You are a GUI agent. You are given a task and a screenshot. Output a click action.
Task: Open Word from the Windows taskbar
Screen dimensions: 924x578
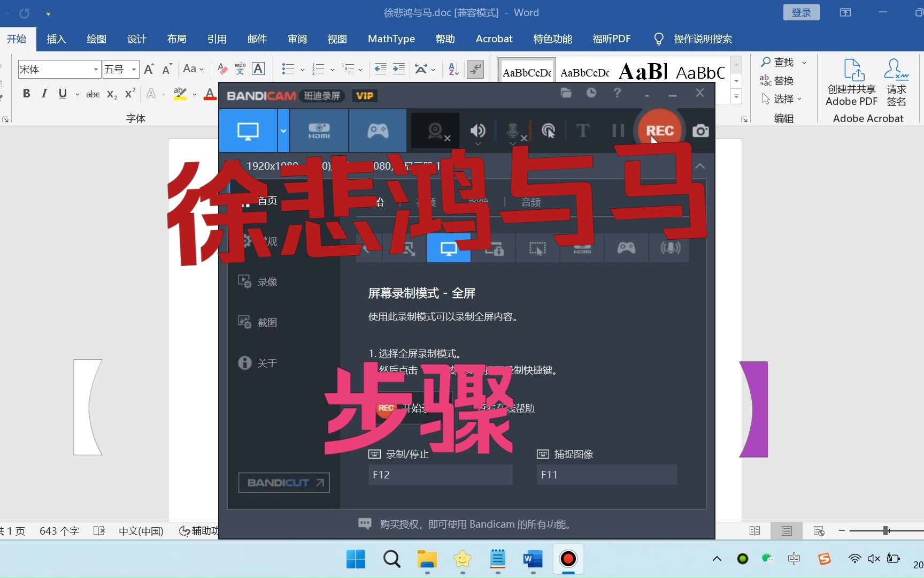click(533, 559)
